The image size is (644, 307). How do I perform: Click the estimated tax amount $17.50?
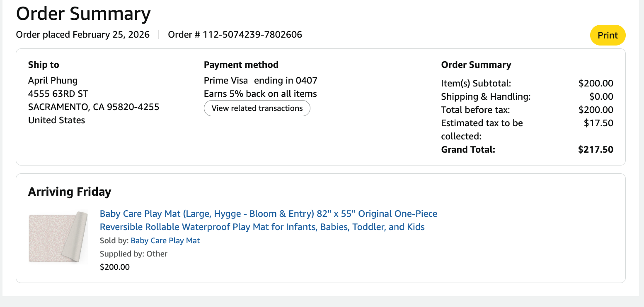598,123
